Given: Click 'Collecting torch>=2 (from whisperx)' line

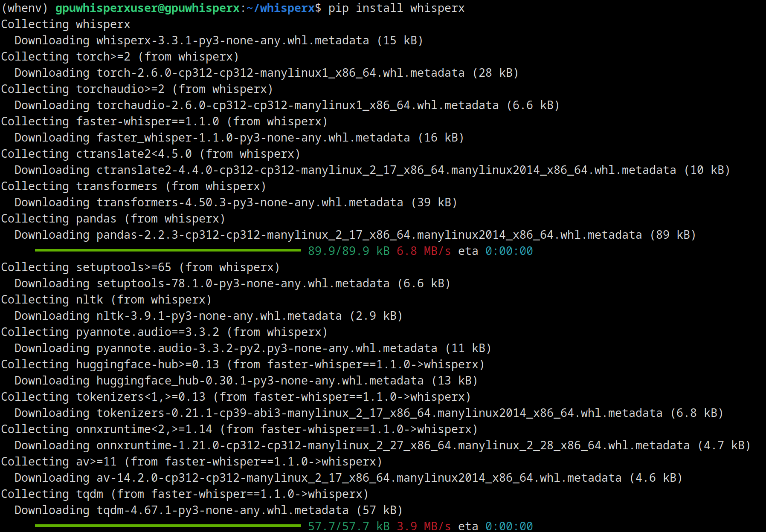Looking at the screenshot, I should [x=120, y=57].
